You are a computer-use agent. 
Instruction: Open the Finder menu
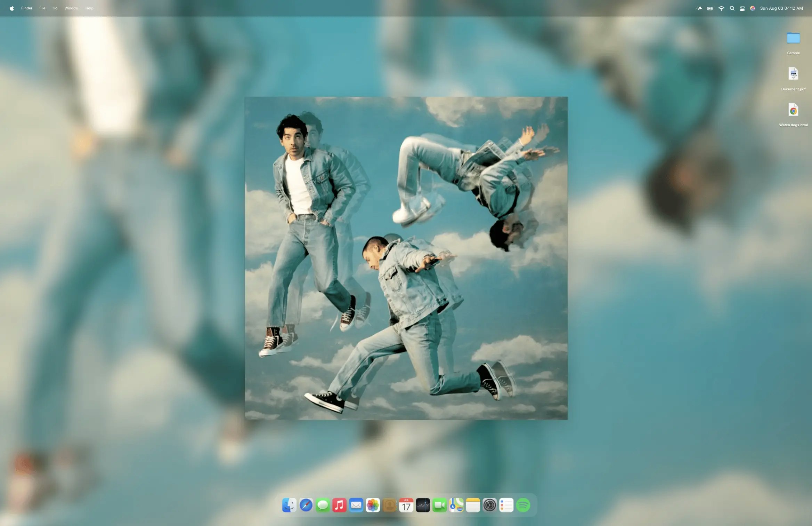pos(27,8)
